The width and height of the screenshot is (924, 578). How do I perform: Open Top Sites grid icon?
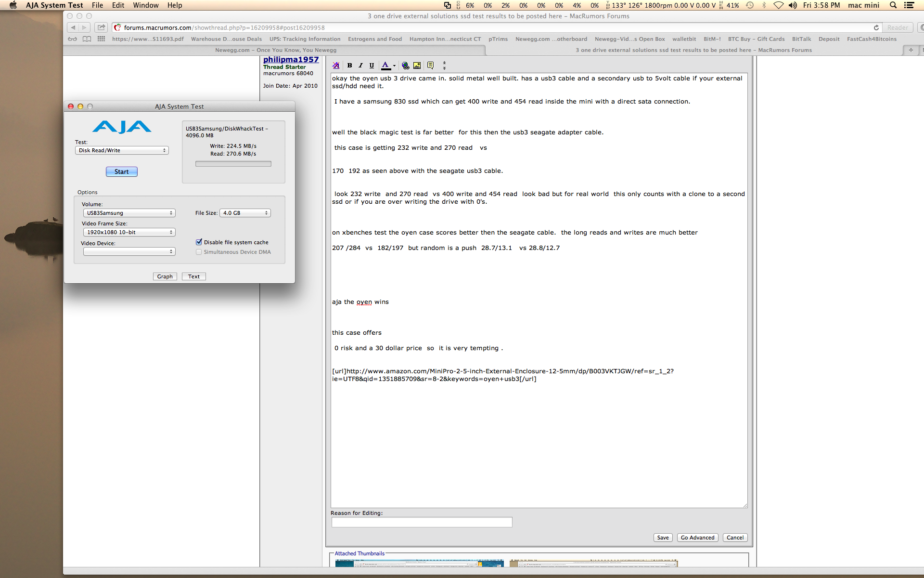tap(101, 39)
